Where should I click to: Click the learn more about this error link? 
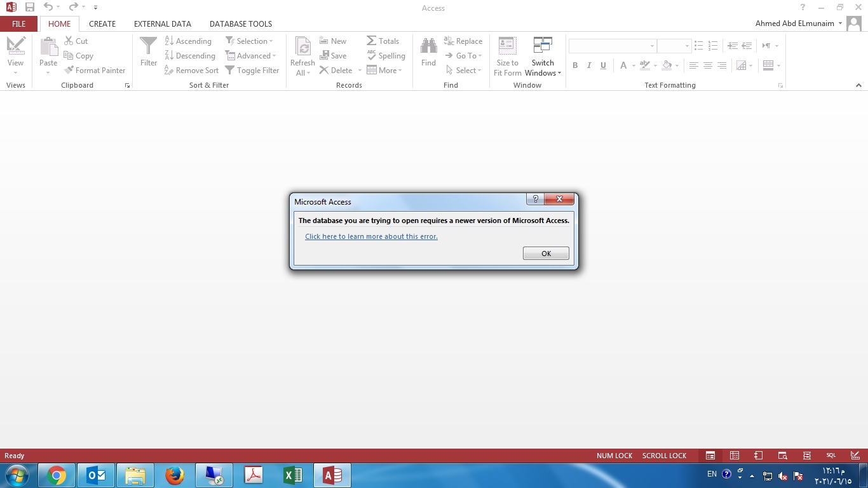click(x=371, y=236)
